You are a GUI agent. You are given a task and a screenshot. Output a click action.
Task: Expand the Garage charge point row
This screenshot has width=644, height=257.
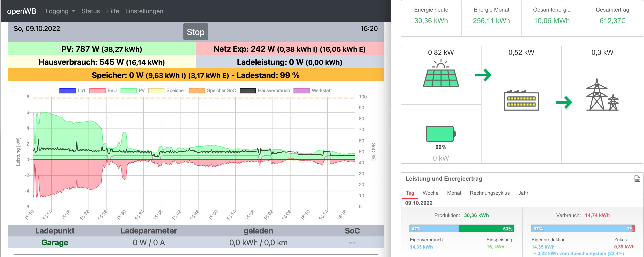pos(55,242)
